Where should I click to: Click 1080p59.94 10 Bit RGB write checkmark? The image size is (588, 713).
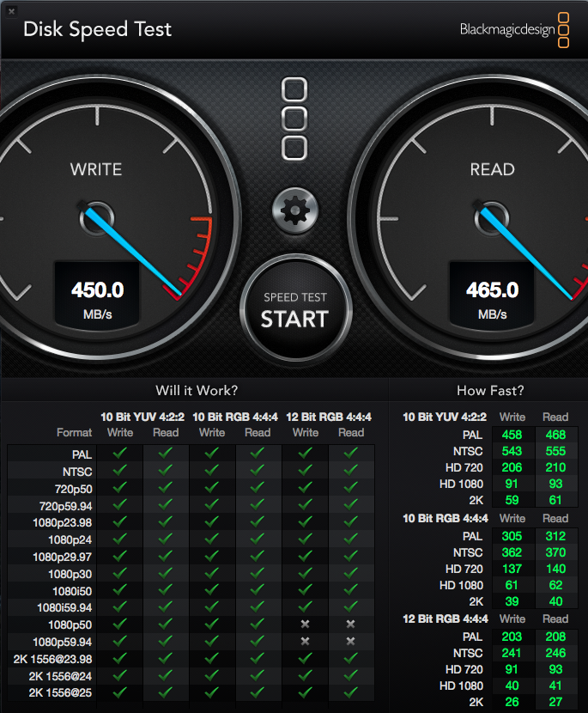pos(212,641)
